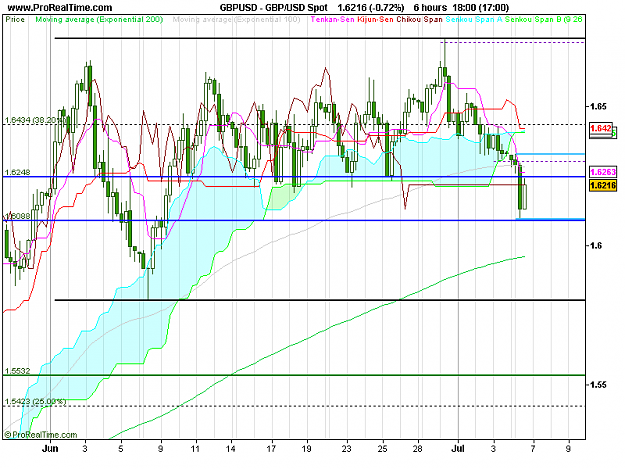
Task: Select the 1.5532 level label
Action: (x=17, y=371)
